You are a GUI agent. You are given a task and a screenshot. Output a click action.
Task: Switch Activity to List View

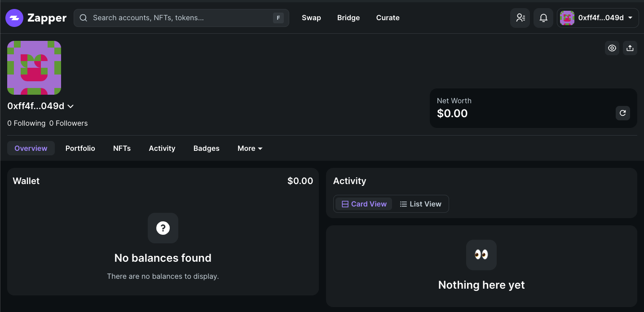tap(420, 204)
